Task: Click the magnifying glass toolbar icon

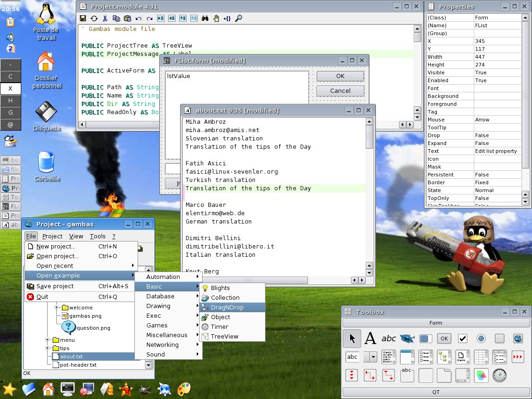Action: 239,18
